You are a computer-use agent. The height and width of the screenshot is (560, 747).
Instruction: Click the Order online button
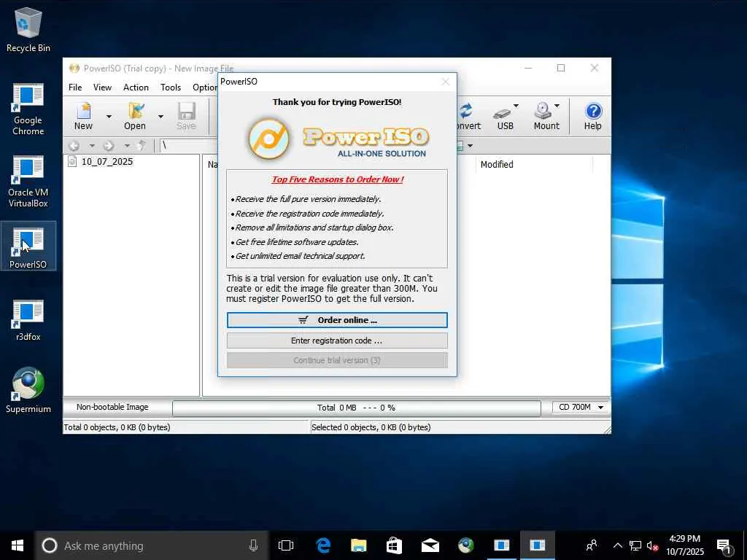point(337,320)
